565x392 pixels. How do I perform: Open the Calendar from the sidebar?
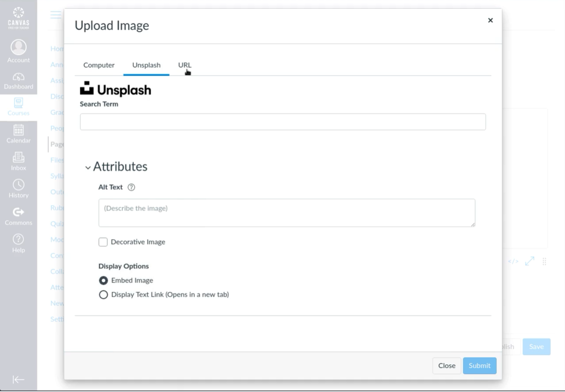18,133
